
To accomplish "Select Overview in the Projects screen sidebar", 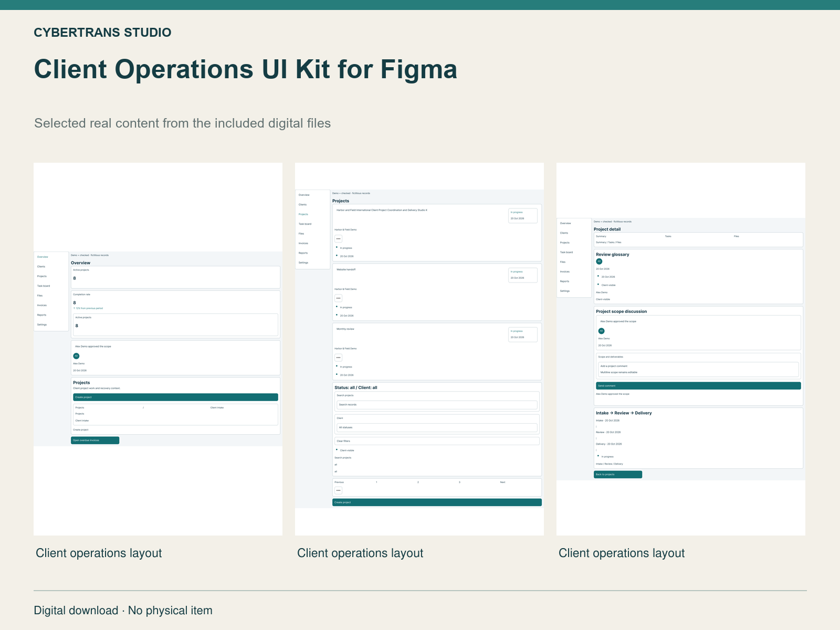I will tap(304, 195).
